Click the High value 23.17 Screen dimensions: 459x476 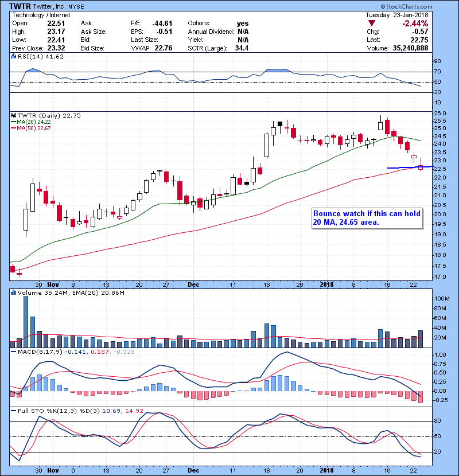[56, 32]
